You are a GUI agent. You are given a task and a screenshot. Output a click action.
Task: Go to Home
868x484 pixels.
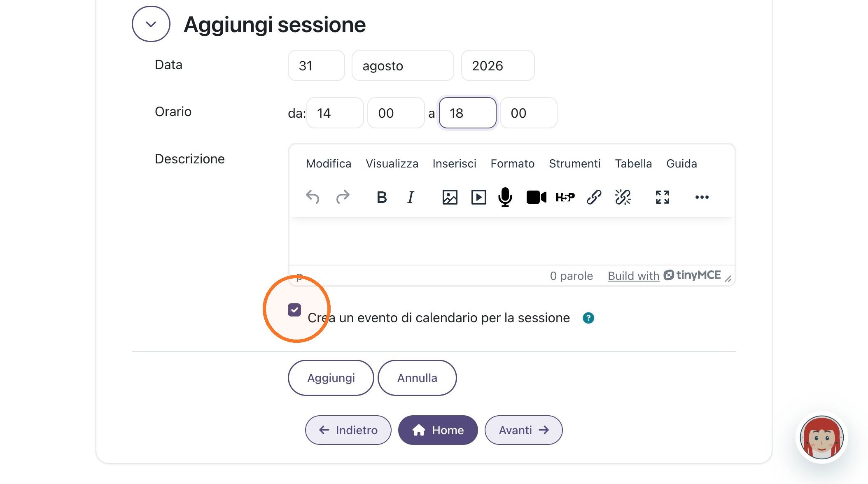point(438,430)
